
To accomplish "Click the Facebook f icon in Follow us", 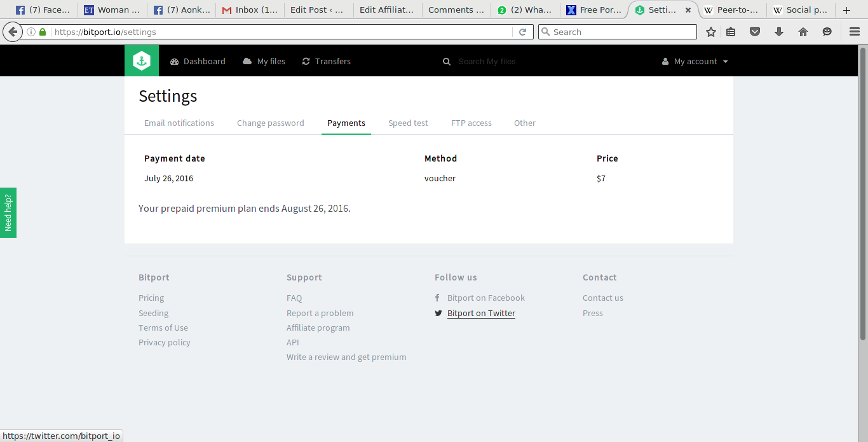I will point(437,298).
